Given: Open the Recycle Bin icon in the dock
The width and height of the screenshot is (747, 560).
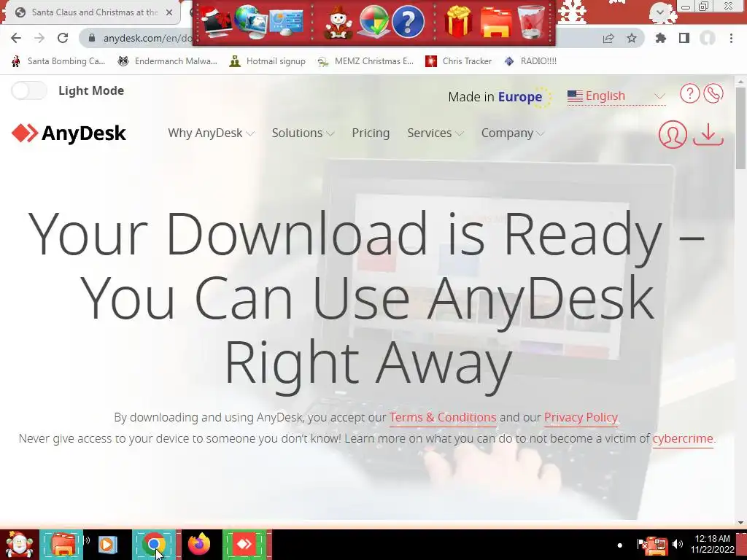Looking at the screenshot, I should 531,21.
